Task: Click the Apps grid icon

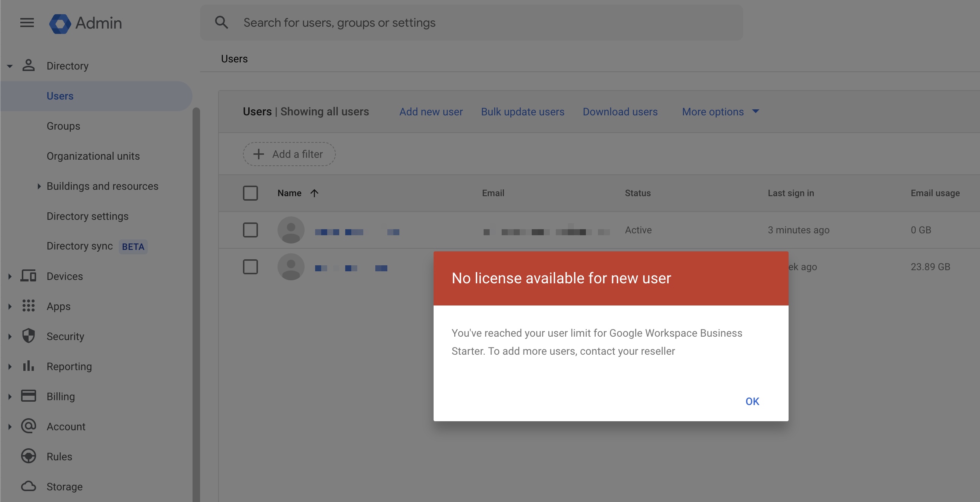Action: (x=29, y=305)
